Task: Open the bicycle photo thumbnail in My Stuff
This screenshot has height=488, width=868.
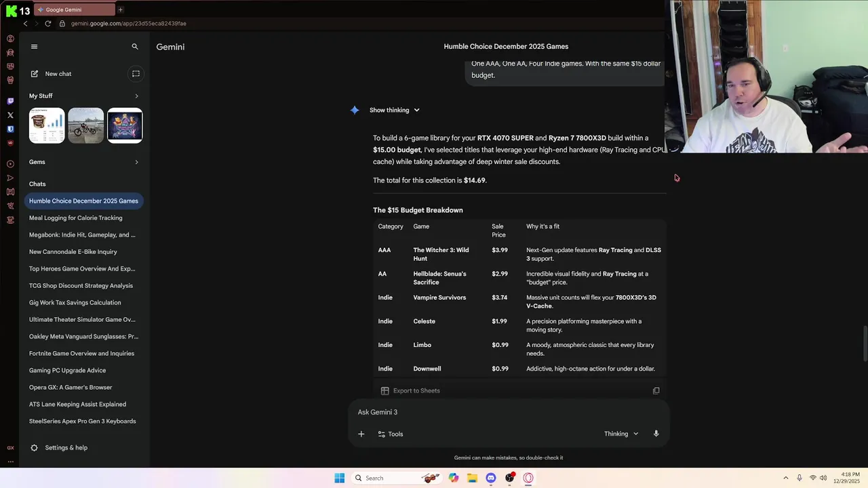Action: point(86,125)
